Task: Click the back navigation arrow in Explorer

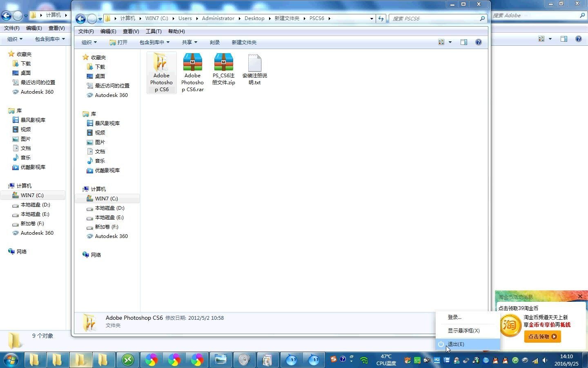Action: [x=80, y=18]
